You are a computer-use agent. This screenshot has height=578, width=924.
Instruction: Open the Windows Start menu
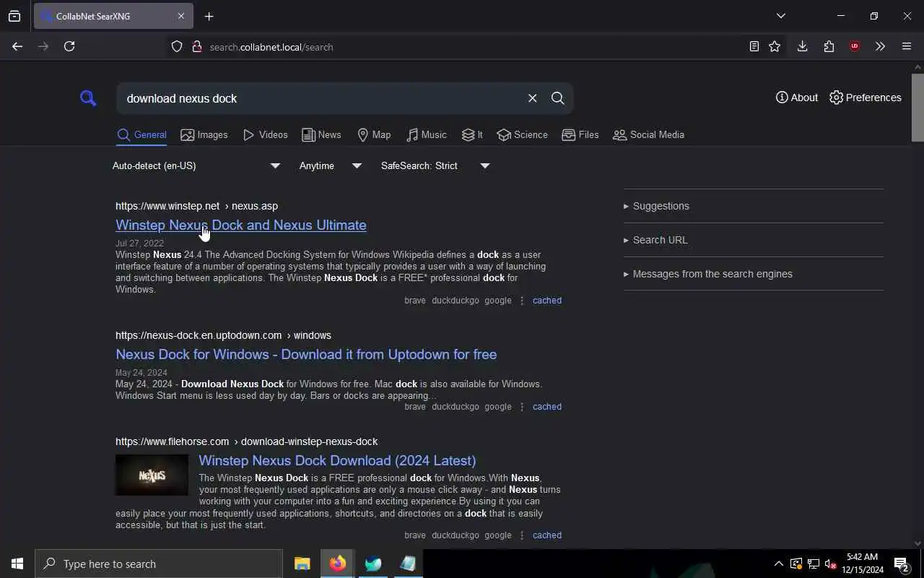(x=17, y=564)
